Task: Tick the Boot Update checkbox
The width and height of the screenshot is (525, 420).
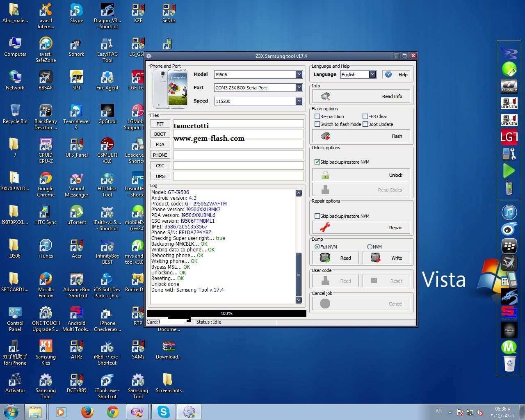Action: (x=365, y=124)
